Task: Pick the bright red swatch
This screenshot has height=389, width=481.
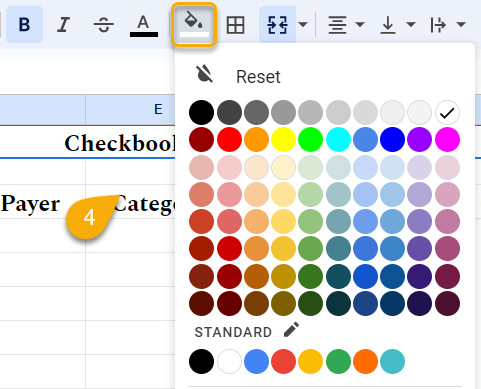Action: tap(229, 140)
